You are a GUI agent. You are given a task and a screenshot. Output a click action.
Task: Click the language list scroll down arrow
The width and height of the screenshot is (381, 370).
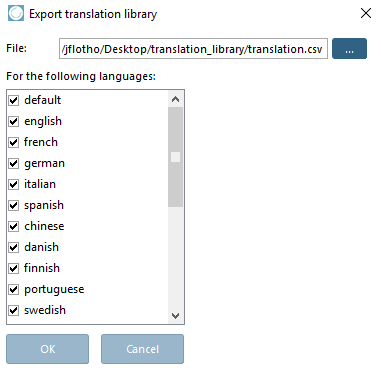175,315
